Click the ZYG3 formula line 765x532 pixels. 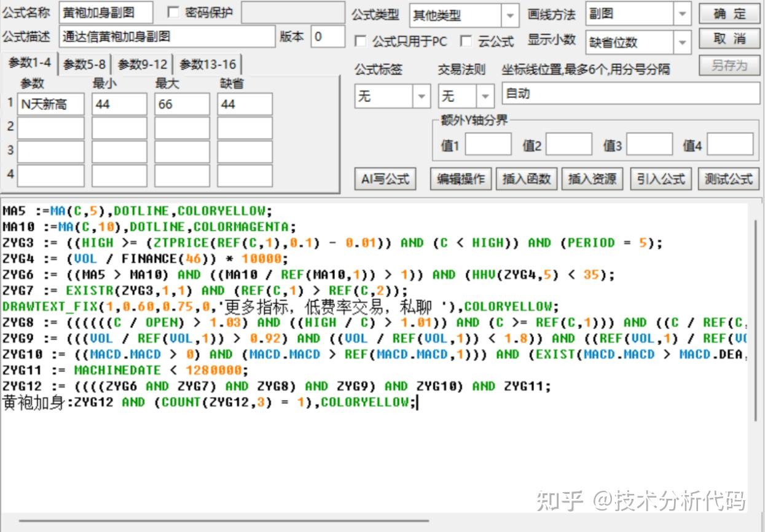[x=332, y=243]
